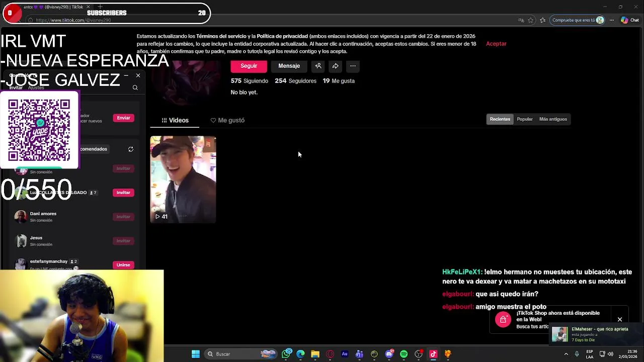Click the Recomendados section label
This screenshot has width=644, height=362.
point(93,149)
